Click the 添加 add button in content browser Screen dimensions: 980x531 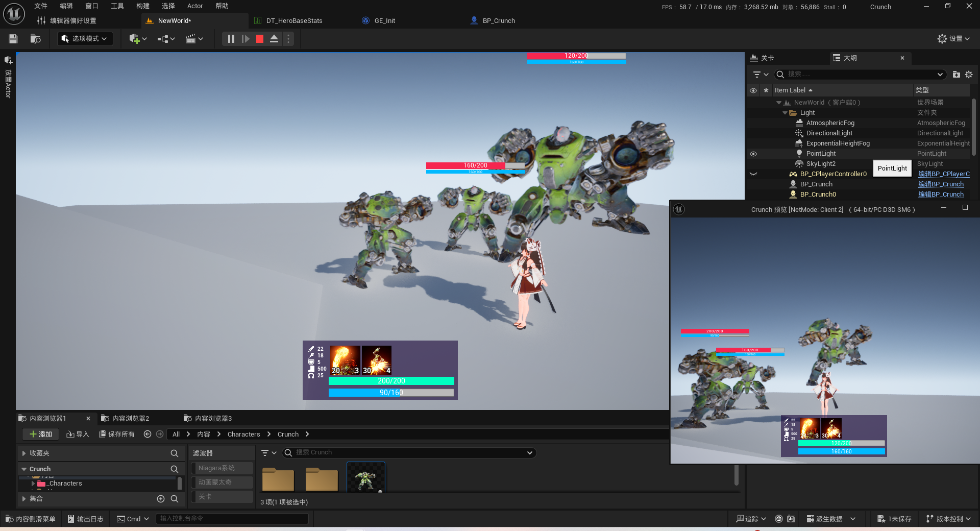[41, 435]
